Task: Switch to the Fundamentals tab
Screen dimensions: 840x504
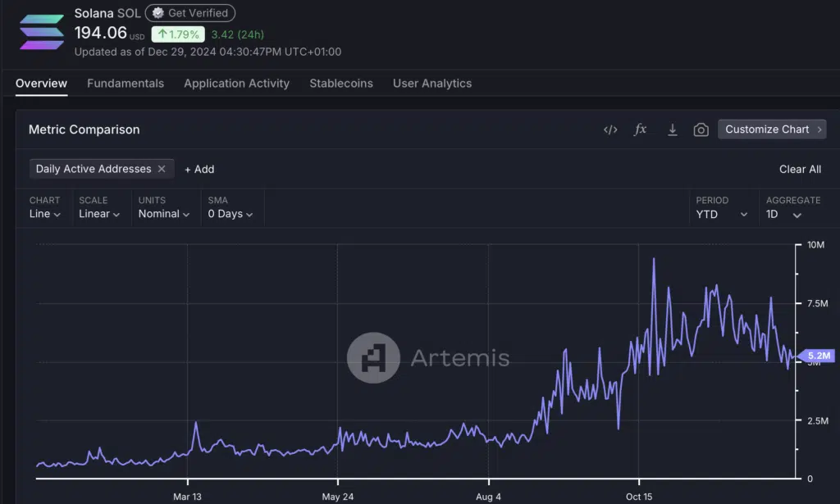Action: click(126, 84)
